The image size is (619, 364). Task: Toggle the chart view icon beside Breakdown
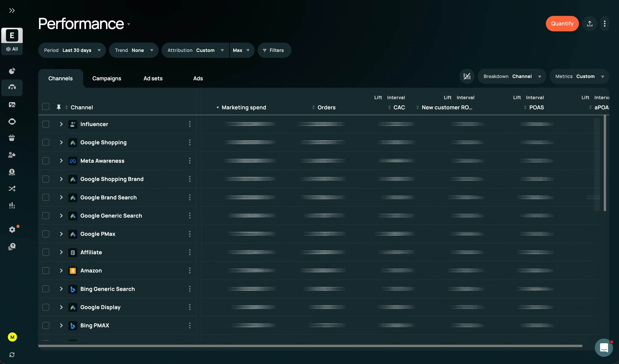click(x=467, y=76)
